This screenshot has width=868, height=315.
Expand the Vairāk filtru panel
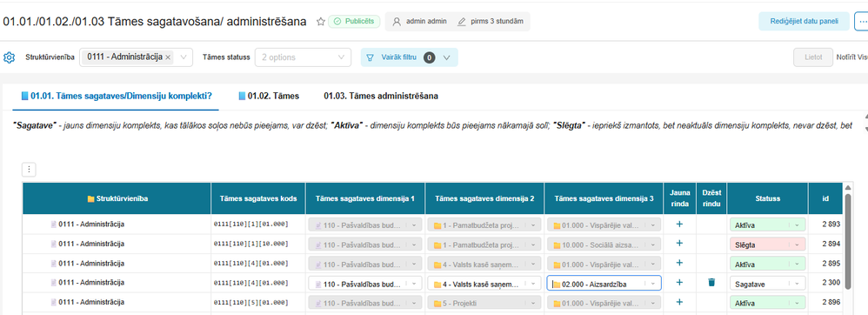click(x=409, y=57)
